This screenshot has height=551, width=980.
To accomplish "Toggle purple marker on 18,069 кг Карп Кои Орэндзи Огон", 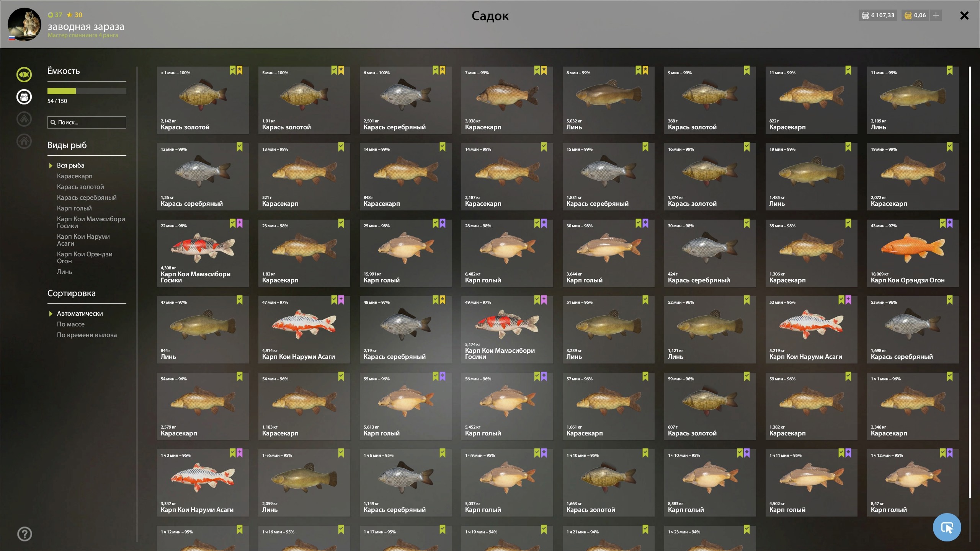I will pos(950,223).
